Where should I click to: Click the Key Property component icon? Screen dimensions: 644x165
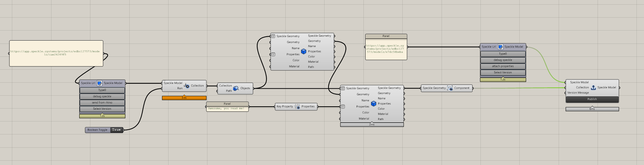[297, 106]
